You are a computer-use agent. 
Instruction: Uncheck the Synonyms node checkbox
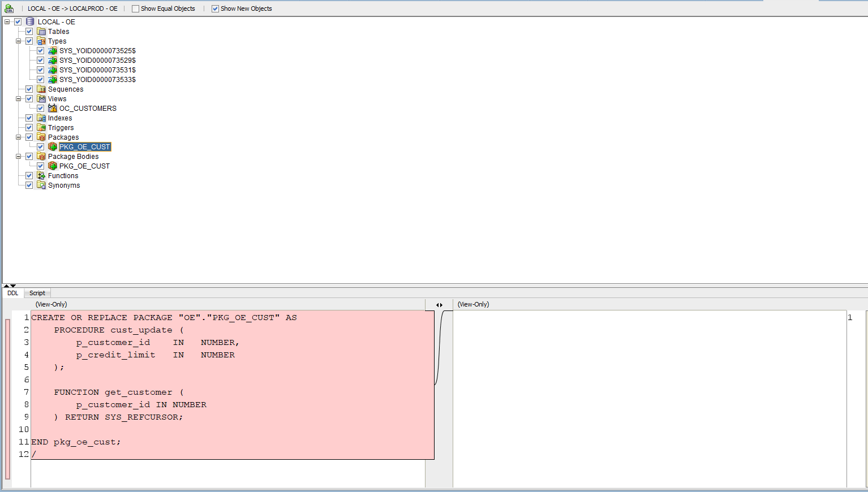29,185
